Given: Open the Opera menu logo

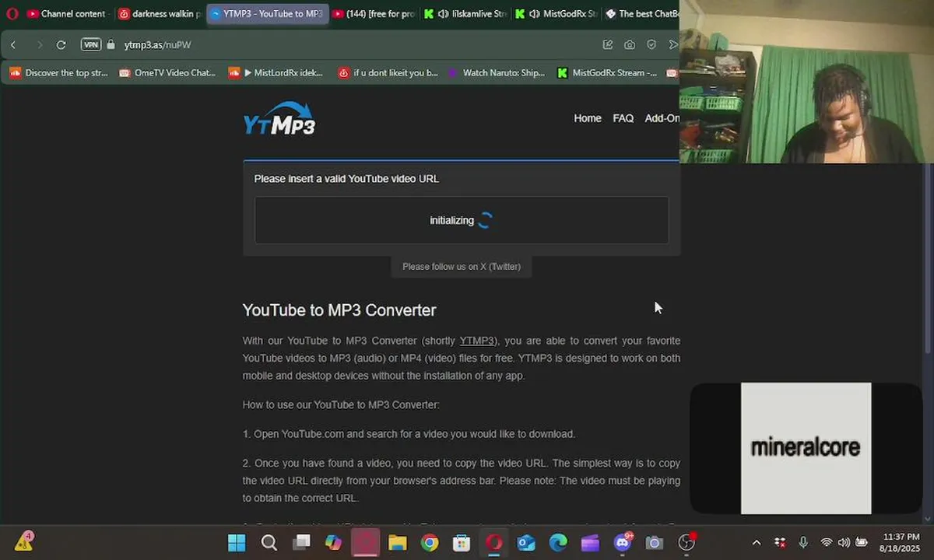Looking at the screenshot, I should 12,13.
